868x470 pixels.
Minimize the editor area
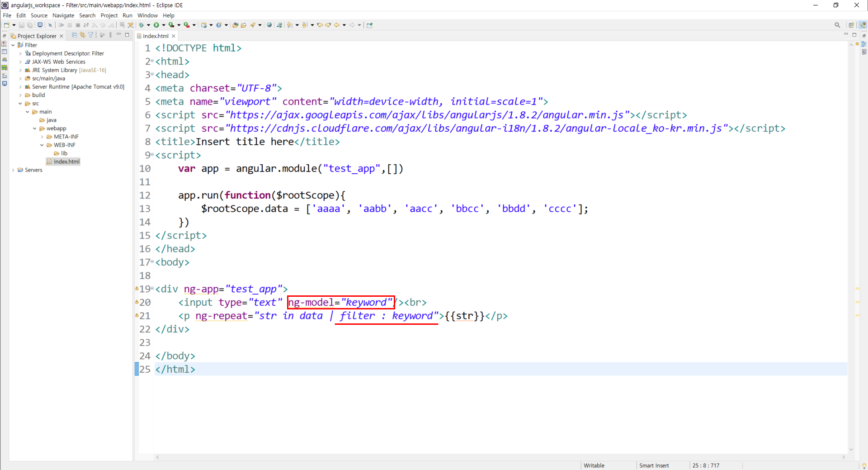click(846, 34)
